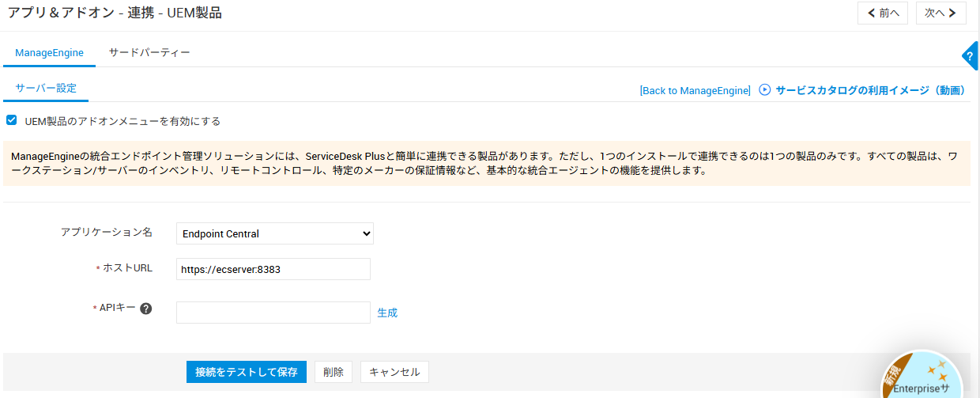
Task: Go to previous page with 前へ
Action: coord(882,13)
